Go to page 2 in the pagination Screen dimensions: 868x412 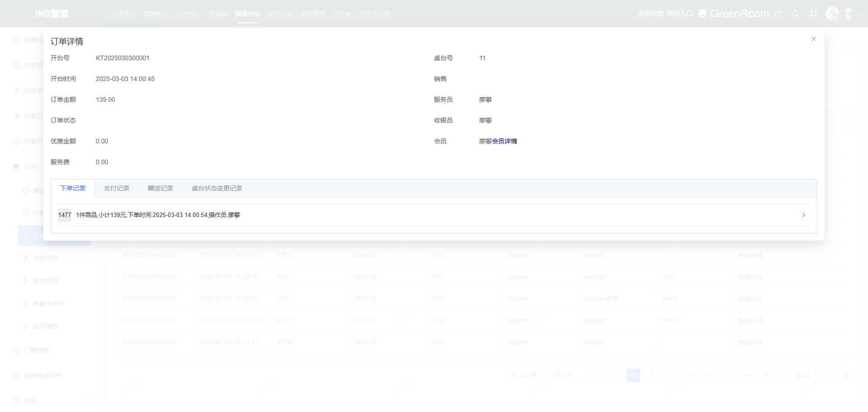[652, 375]
